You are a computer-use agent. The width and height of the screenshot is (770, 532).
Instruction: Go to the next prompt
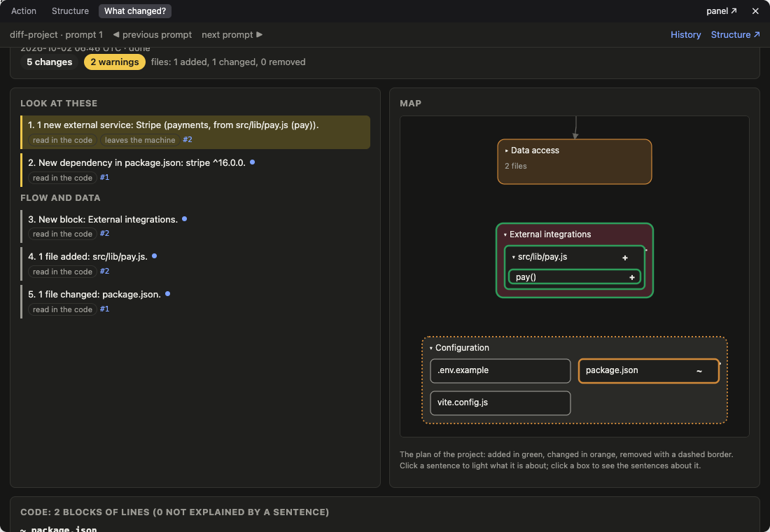232,34
